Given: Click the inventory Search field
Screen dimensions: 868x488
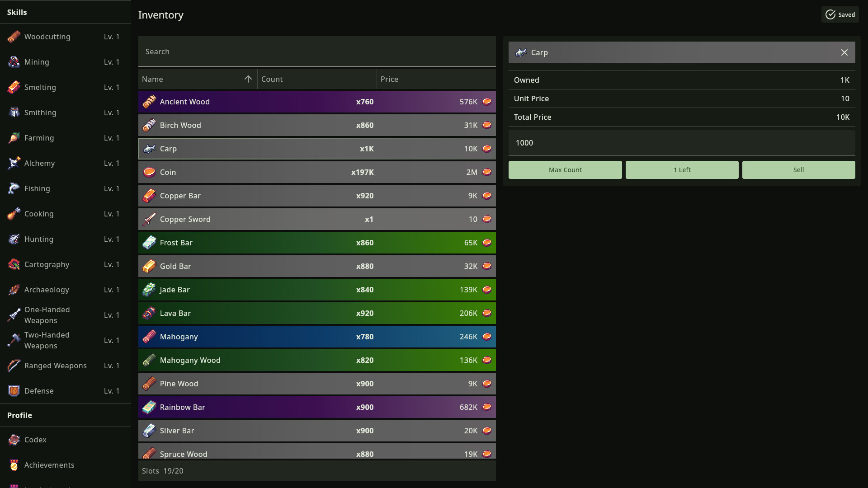Looking at the screenshot, I should [316, 52].
